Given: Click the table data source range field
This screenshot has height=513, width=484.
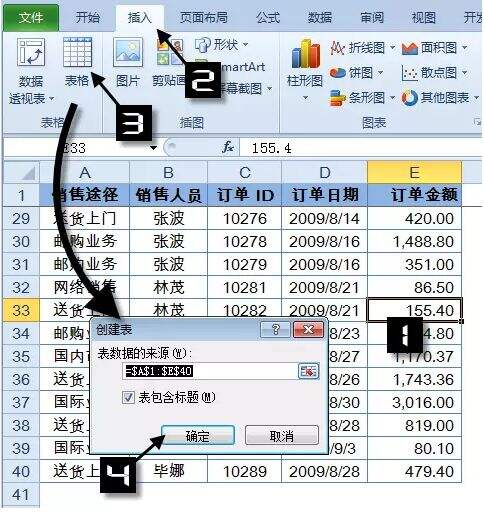Looking at the screenshot, I should pos(210,371).
